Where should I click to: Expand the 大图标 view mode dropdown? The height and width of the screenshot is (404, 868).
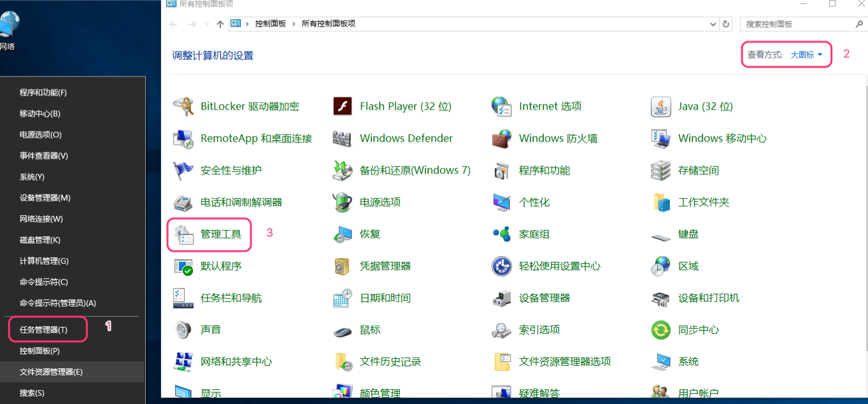[806, 55]
